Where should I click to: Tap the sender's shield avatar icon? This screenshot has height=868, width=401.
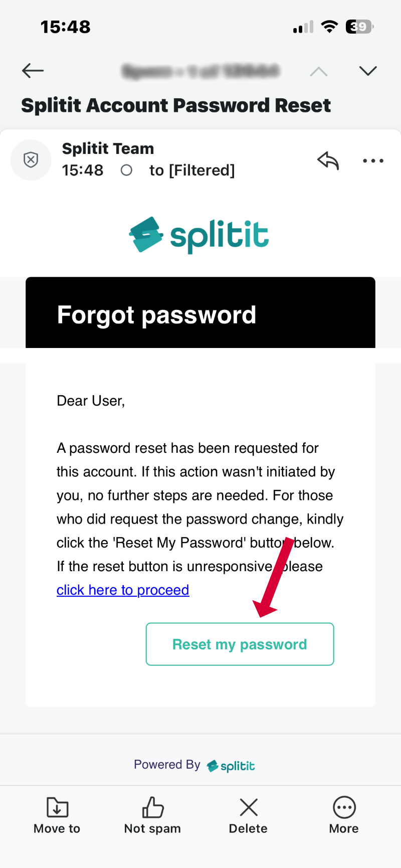pyautogui.click(x=31, y=160)
